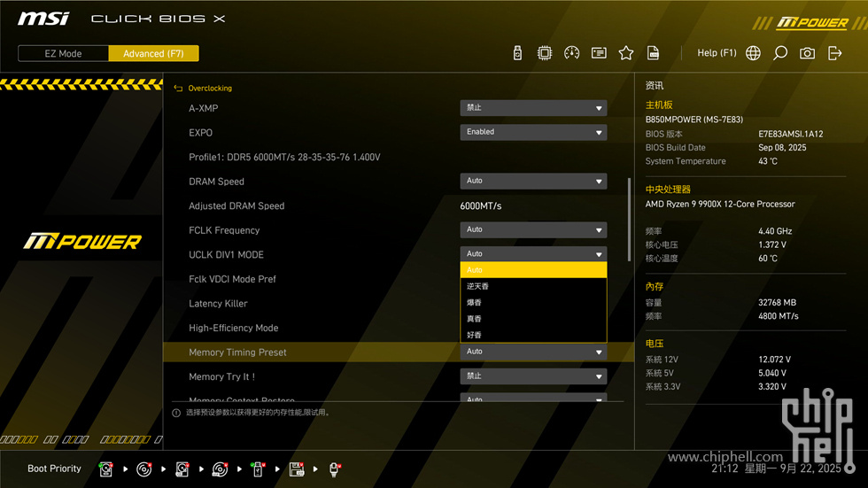Open the language globe icon
Screen dimensions: 868x488
click(x=753, y=53)
